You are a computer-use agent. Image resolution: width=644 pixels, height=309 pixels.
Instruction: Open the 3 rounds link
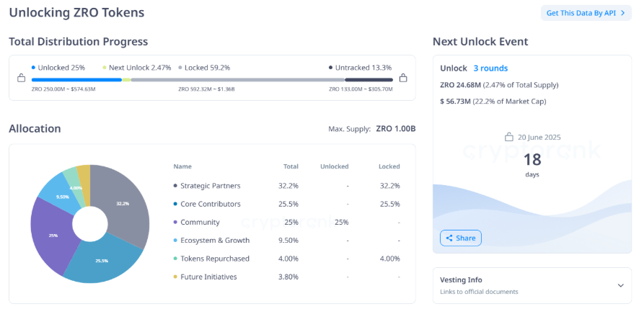tap(490, 68)
